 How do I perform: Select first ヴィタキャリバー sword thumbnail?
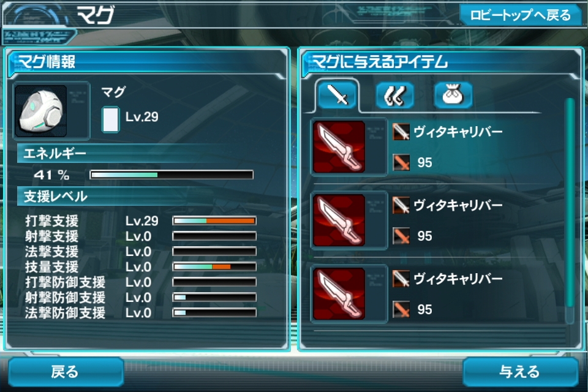pyautogui.click(x=339, y=146)
